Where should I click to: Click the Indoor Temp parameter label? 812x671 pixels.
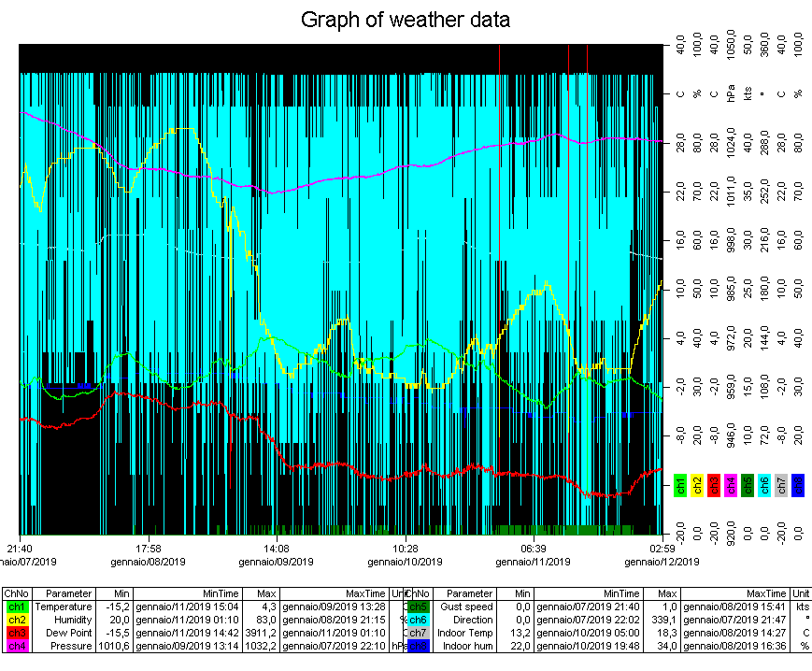click(x=465, y=633)
